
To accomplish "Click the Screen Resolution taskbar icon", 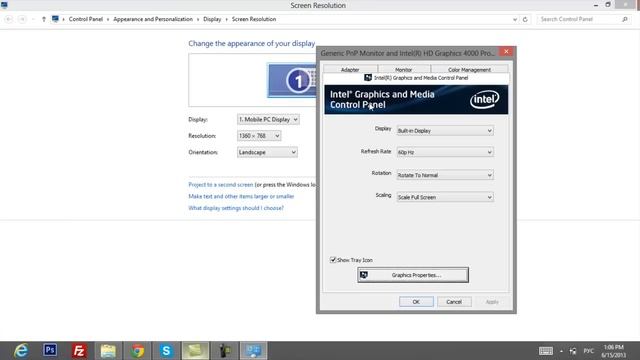I will (253, 351).
